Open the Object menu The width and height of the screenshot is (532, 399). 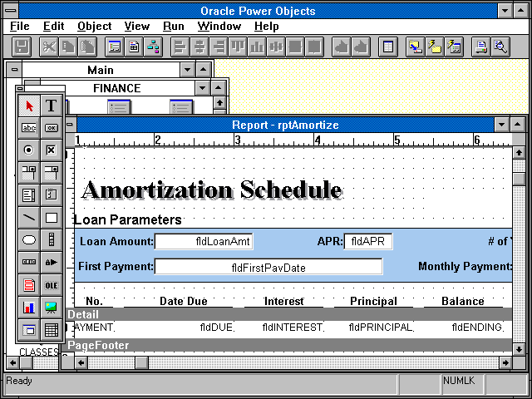point(94,27)
